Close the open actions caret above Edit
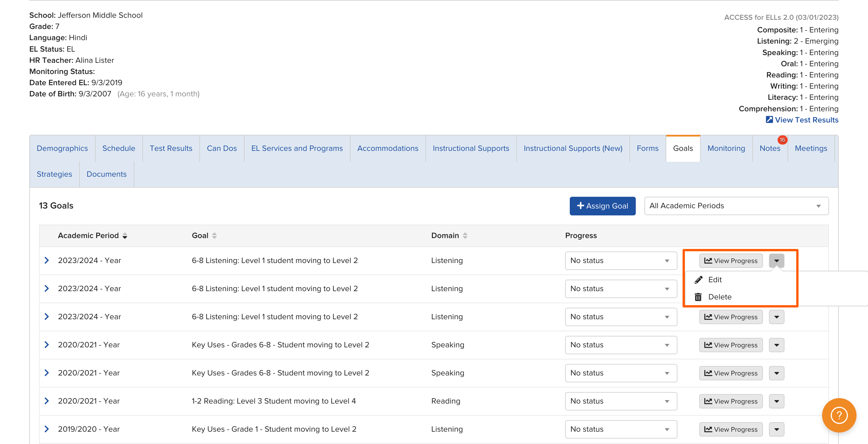 [x=776, y=261]
